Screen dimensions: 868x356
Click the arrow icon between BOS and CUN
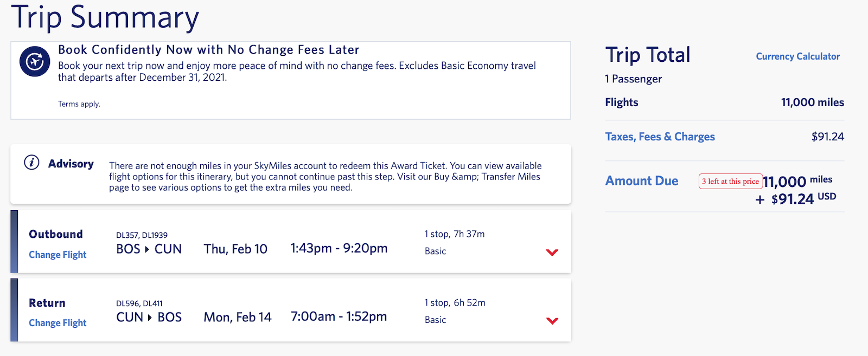[x=147, y=249]
